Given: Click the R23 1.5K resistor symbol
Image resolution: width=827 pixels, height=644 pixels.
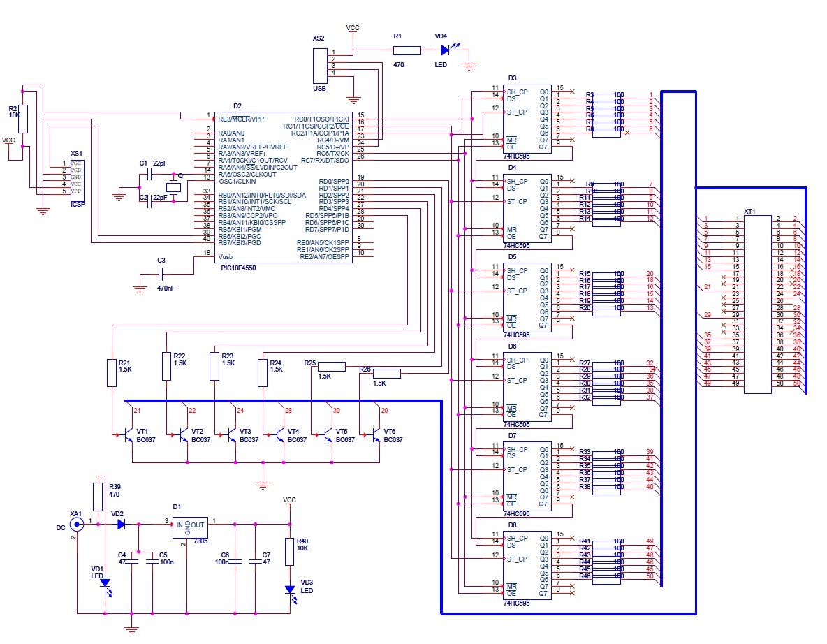Looking at the screenshot, I should coord(214,366).
